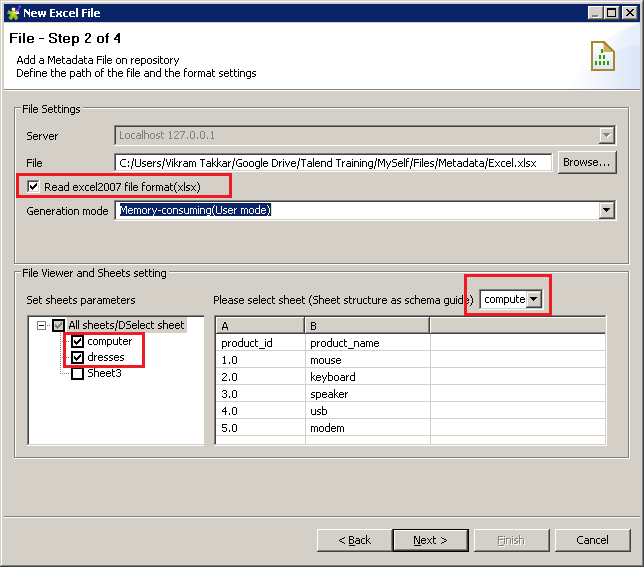Toggle the All sheets/DSelect sheet checkbox
This screenshot has width=644, height=567.
click(x=59, y=325)
